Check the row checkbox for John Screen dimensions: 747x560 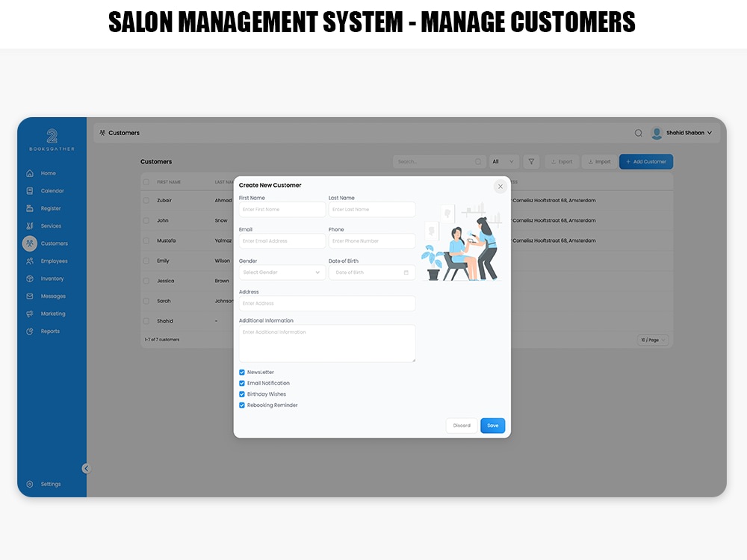(146, 220)
